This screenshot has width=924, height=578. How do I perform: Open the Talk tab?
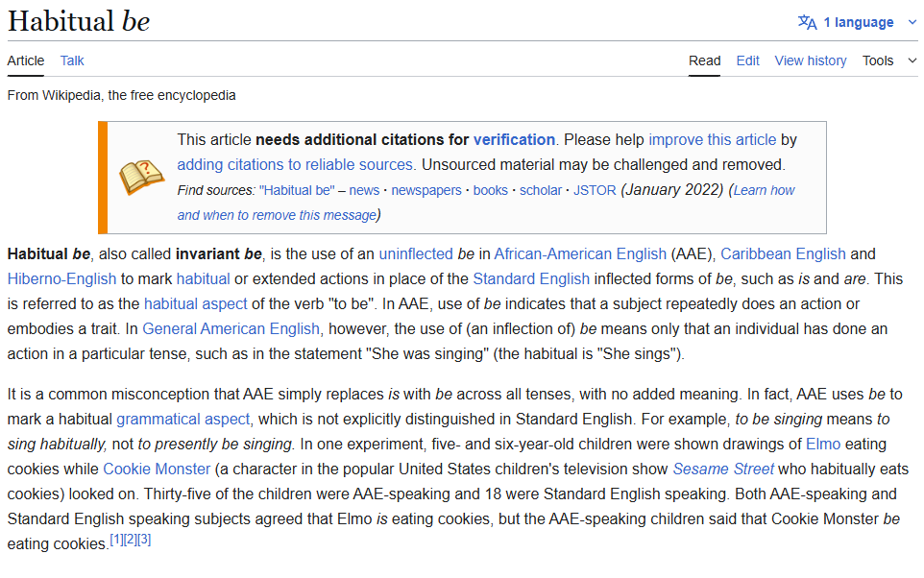click(x=72, y=60)
